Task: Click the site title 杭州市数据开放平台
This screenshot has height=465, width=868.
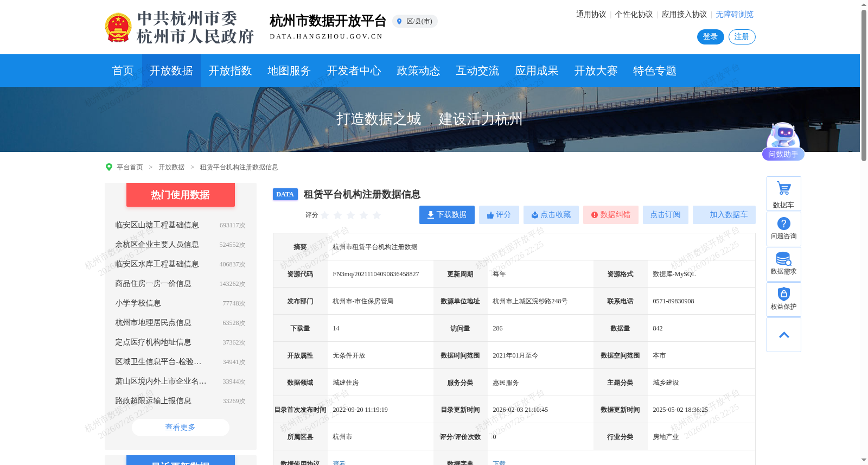Action: (x=328, y=21)
